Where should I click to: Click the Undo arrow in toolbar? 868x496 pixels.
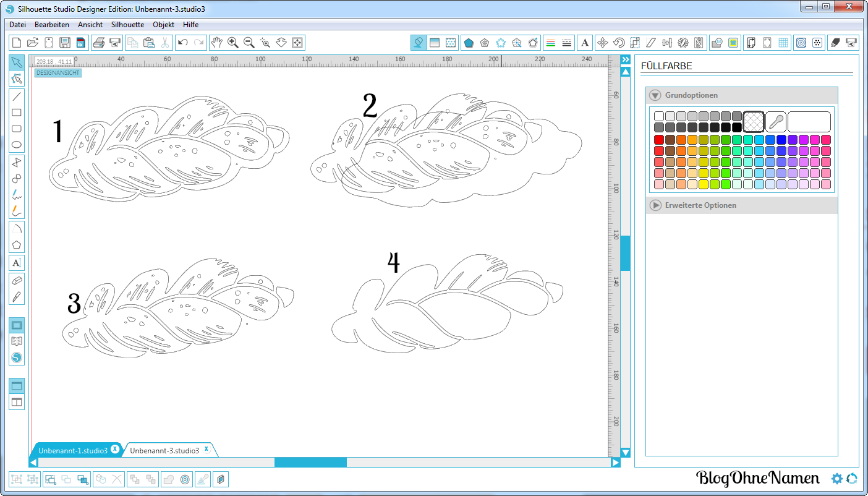pos(182,43)
